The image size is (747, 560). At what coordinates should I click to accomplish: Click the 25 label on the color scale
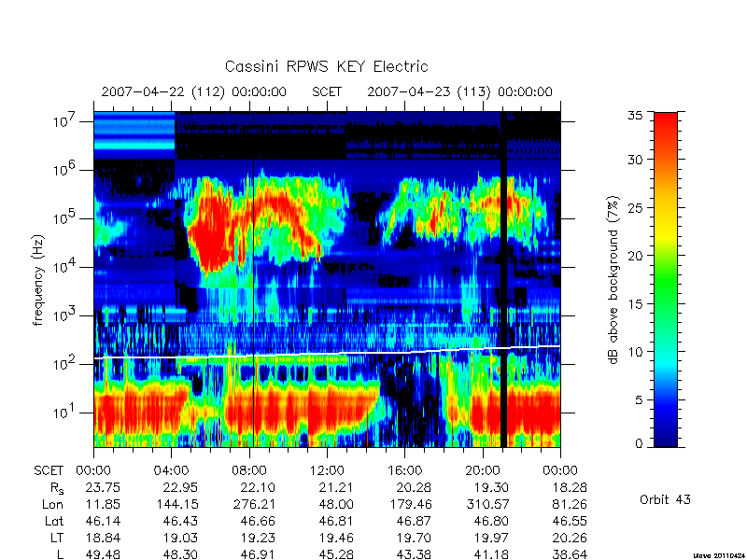(x=636, y=207)
